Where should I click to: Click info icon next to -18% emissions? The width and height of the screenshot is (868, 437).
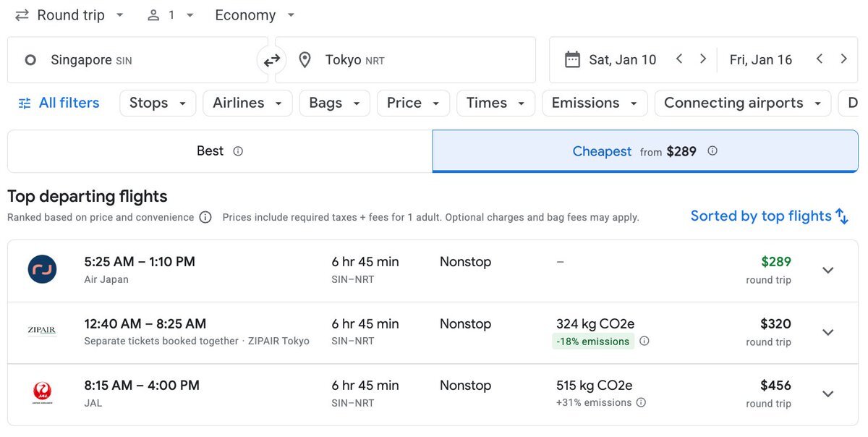pyautogui.click(x=644, y=341)
